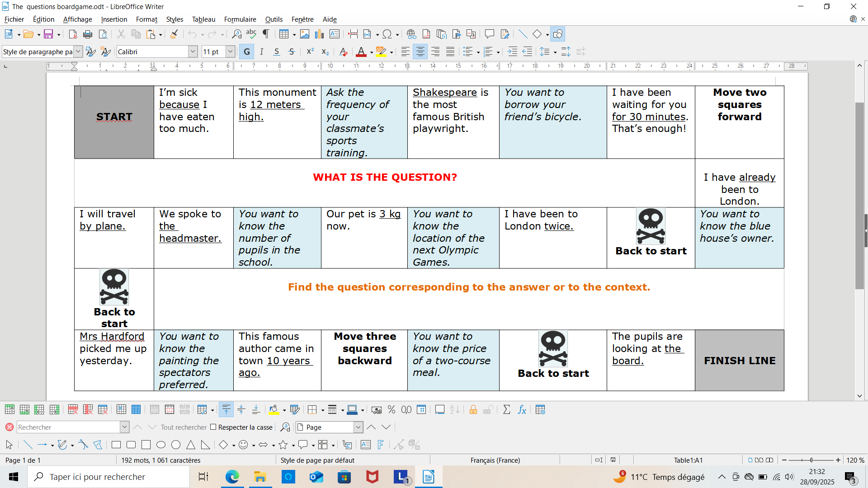Screen dimensions: 868x488
Task: Open the insert table dropdown arrow
Action: pyautogui.click(x=294, y=34)
